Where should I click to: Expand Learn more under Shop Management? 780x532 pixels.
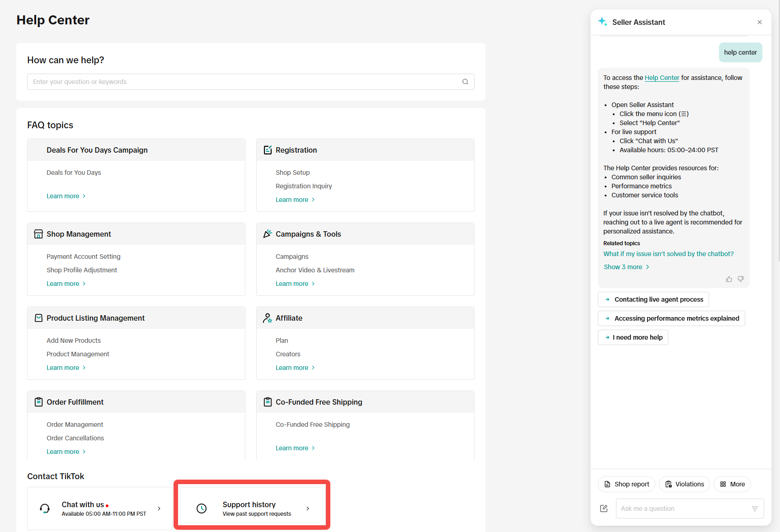[x=66, y=284]
